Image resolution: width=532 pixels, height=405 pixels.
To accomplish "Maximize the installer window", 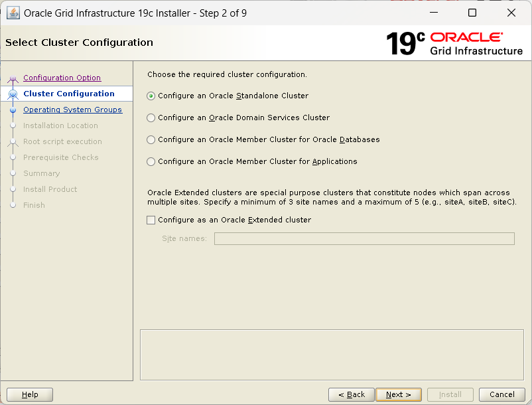I will coord(472,13).
